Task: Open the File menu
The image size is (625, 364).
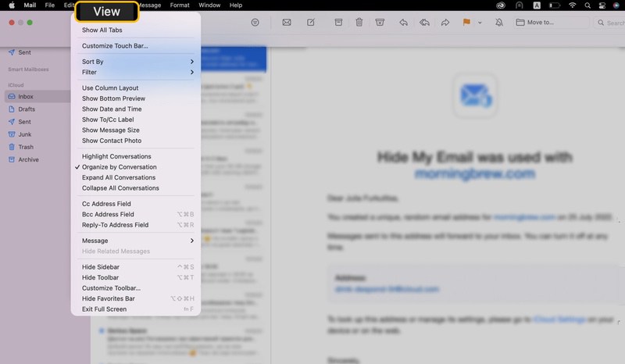Action: [x=50, y=5]
